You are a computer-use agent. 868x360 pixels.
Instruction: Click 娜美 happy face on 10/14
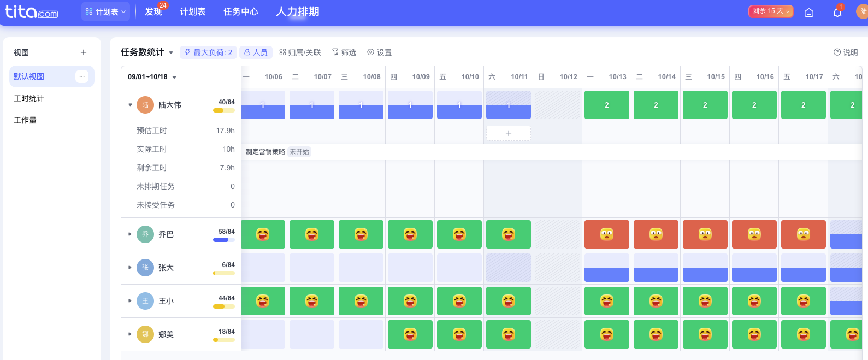656,334
